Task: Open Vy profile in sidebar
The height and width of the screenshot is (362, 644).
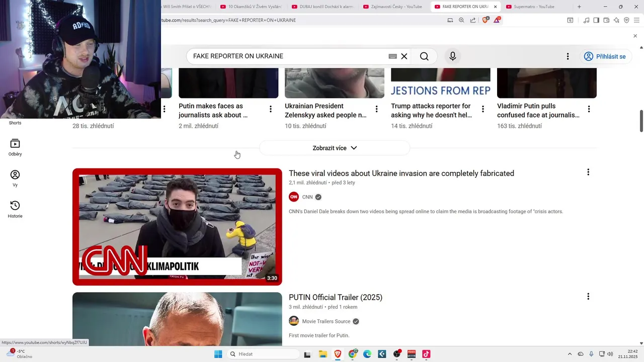Action: 15,178
